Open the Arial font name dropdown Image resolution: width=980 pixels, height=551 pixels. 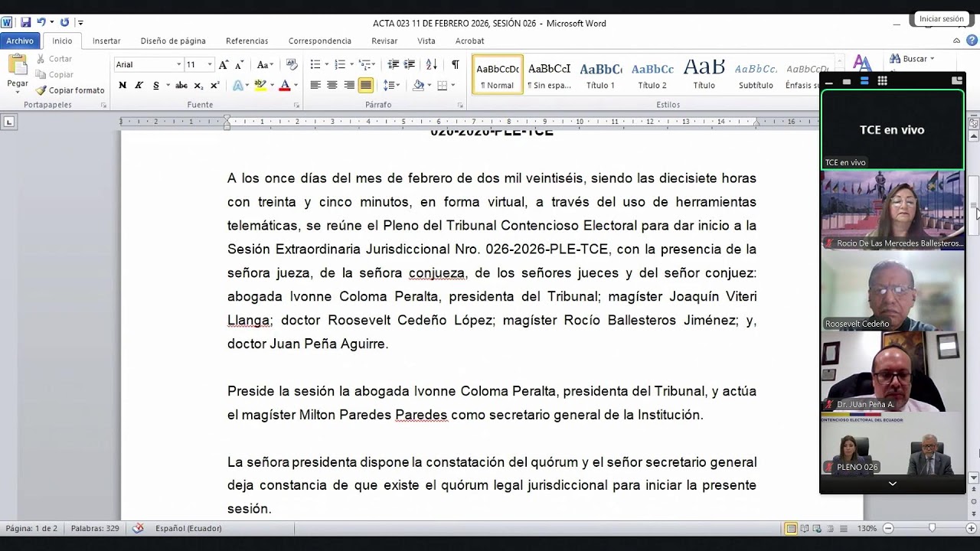coord(178,65)
